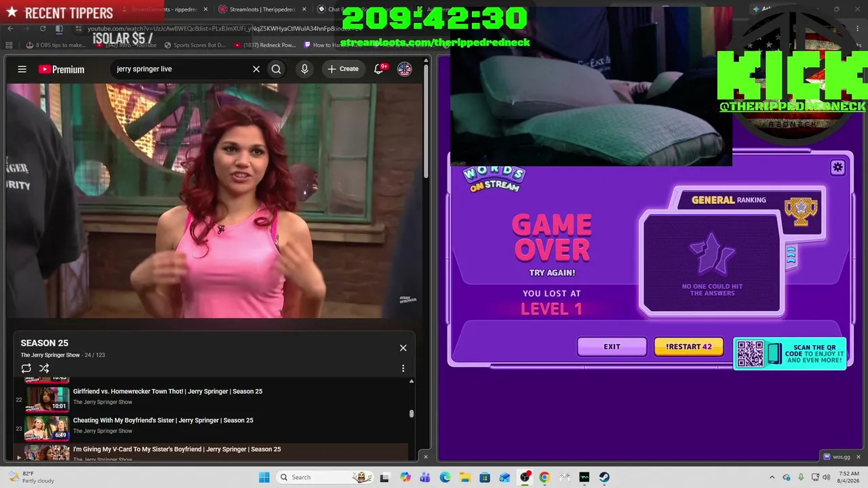Open Microsoft Store from the taskbar
This screenshot has height=488, width=868.
coord(485,477)
